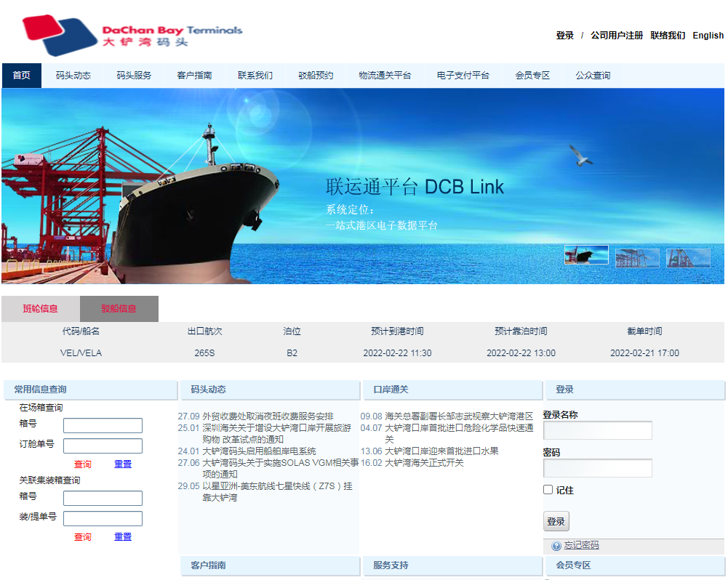Click 重置 under 关联集装箱查询
Image resolution: width=728 pixels, height=580 pixels.
tap(123, 537)
